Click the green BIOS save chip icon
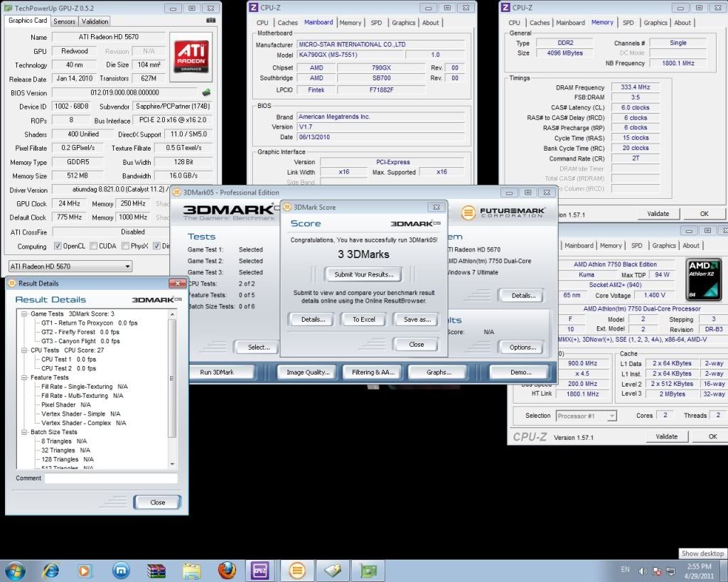This screenshot has width=728, height=582. (206, 92)
